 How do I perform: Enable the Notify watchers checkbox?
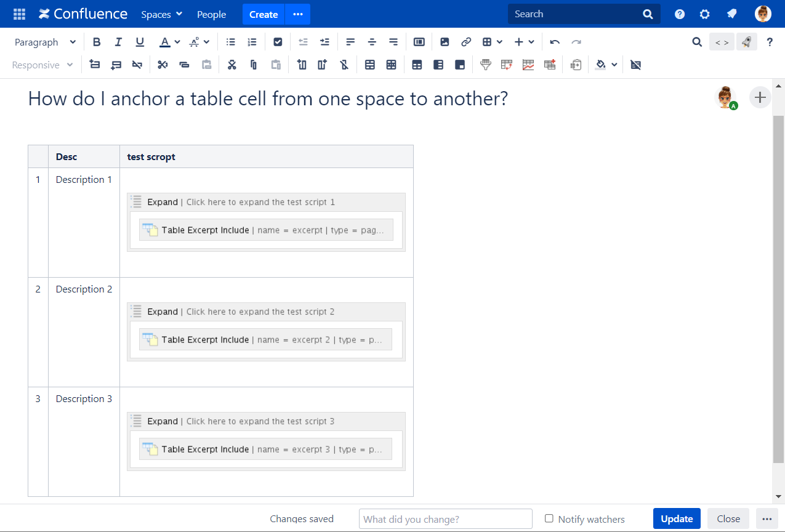click(548, 519)
